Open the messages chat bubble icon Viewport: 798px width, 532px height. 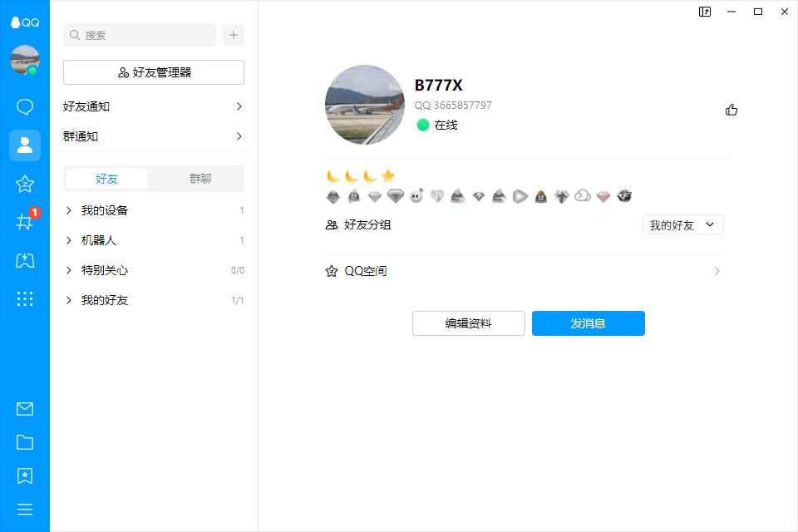point(25,106)
